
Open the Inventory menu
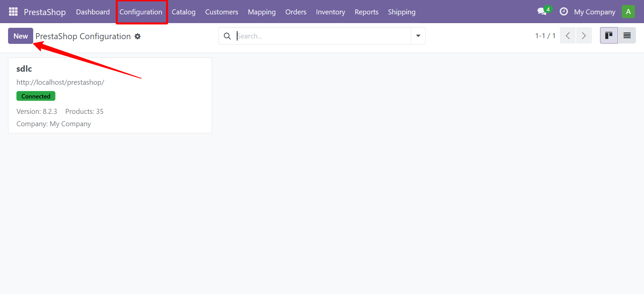tap(330, 12)
